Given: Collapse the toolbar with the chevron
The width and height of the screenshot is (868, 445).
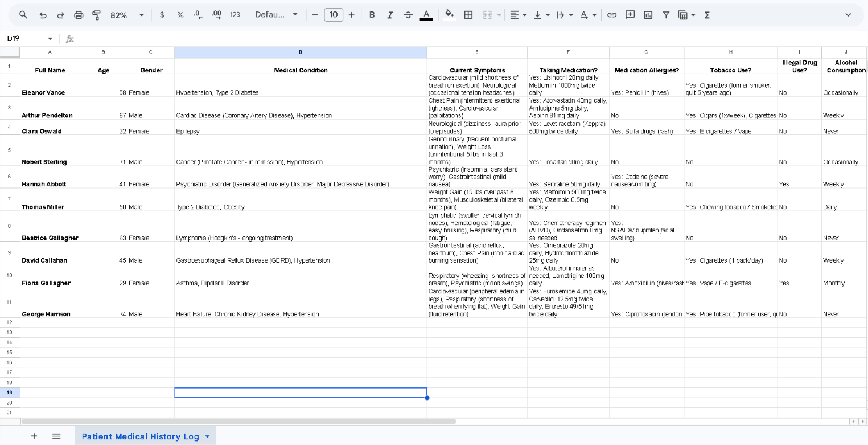Looking at the screenshot, I should click(x=848, y=15).
